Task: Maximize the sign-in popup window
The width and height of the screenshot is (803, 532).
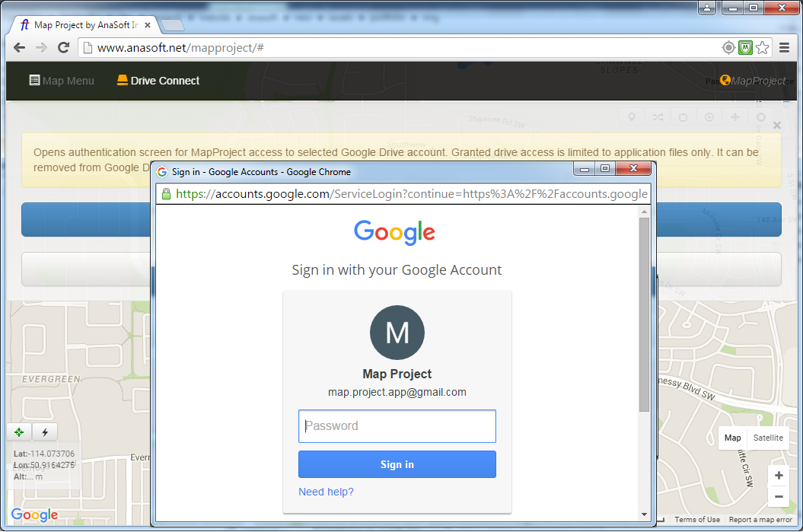Action: (605, 168)
